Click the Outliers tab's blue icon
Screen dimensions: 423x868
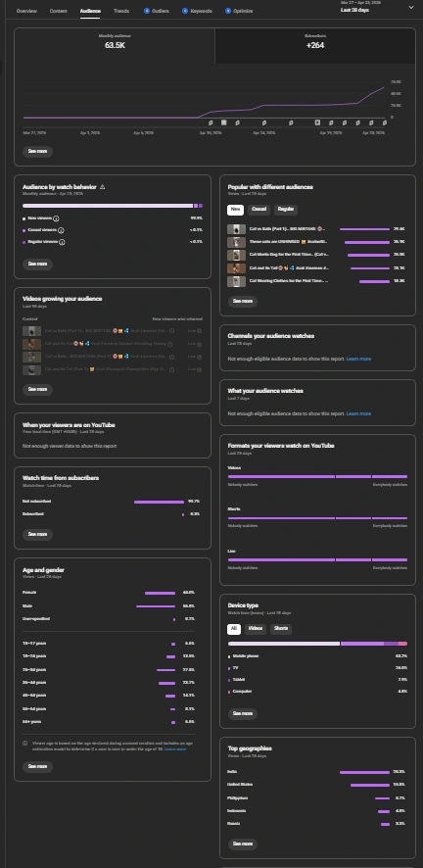tap(147, 11)
